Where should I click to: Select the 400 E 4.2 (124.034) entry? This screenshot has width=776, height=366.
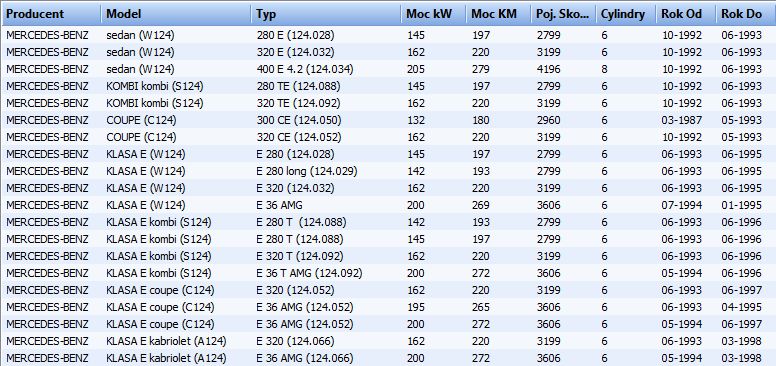pyautogui.click(x=305, y=69)
